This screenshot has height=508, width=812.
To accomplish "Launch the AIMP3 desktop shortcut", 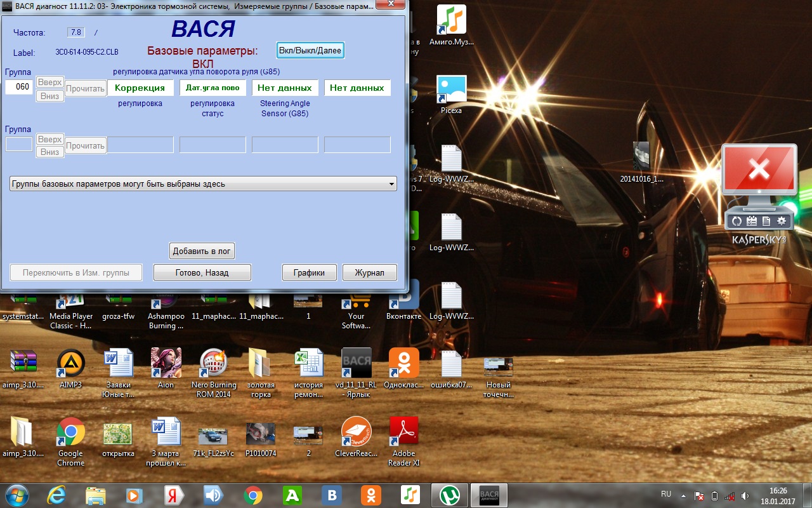I will (70, 363).
